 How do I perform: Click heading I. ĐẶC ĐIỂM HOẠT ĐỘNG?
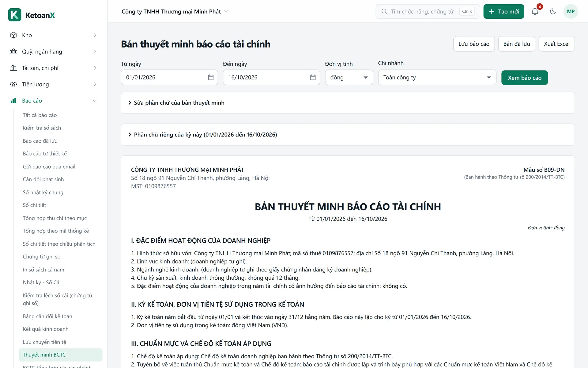tap(201, 241)
